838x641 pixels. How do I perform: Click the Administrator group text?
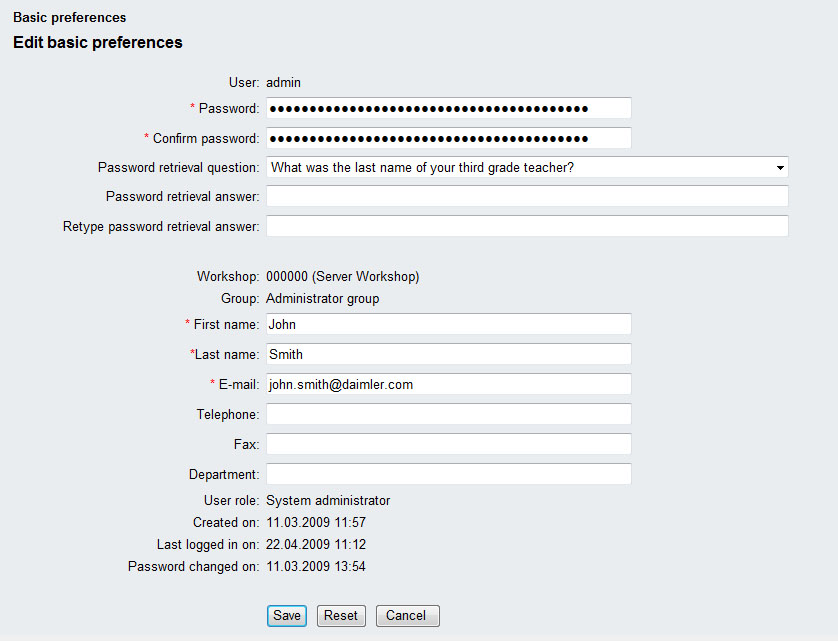point(322,298)
